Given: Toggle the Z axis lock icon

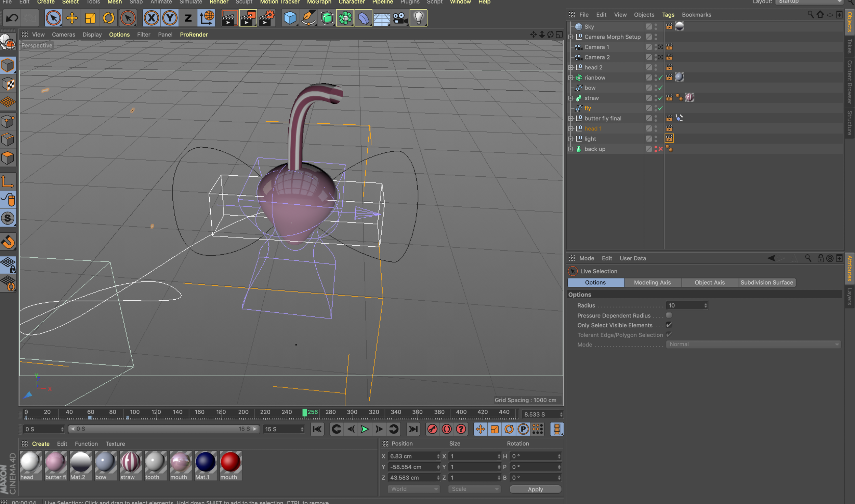Looking at the screenshot, I should 188,18.
